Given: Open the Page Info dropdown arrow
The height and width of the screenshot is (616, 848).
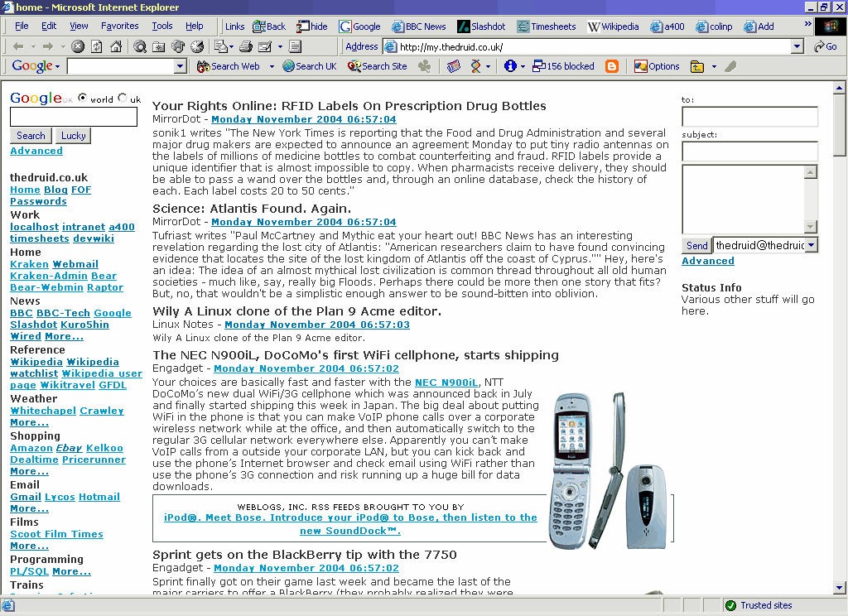Looking at the screenshot, I should [x=523, y=66].
